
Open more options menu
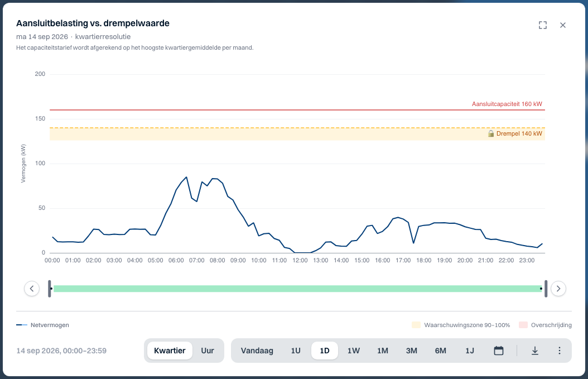[x=559, y=351]
